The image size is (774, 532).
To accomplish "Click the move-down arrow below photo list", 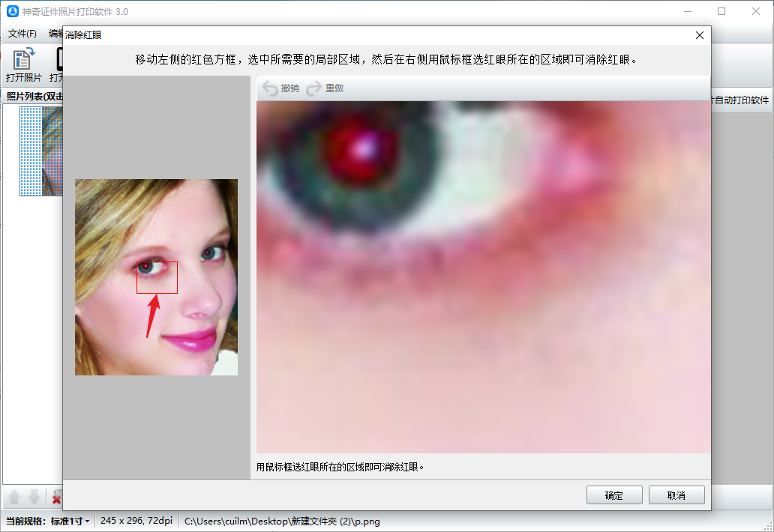I will point(34,498).
